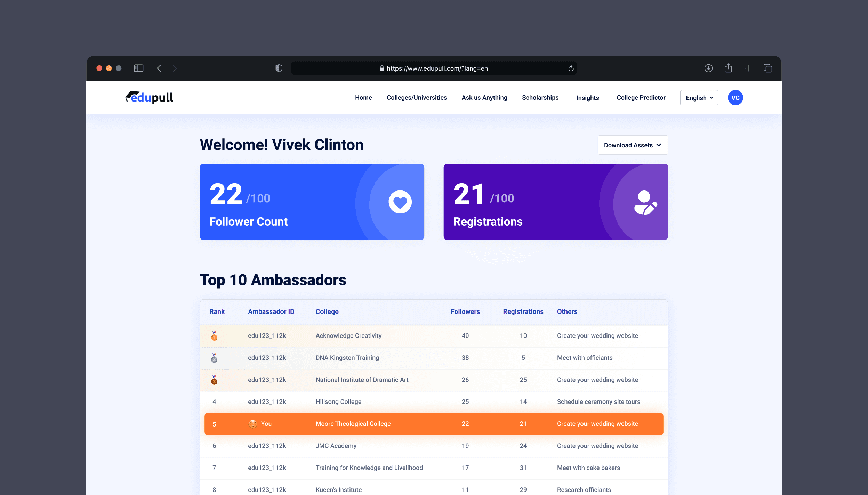Click the heart icon on Follower Count card
This screenshot has width=868, height=495.
click(x=400, y=202)
